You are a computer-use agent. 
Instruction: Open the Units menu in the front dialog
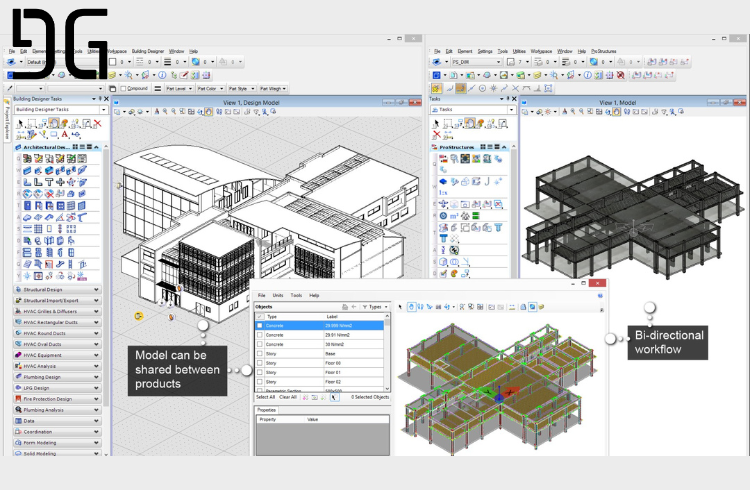point(278,295)
